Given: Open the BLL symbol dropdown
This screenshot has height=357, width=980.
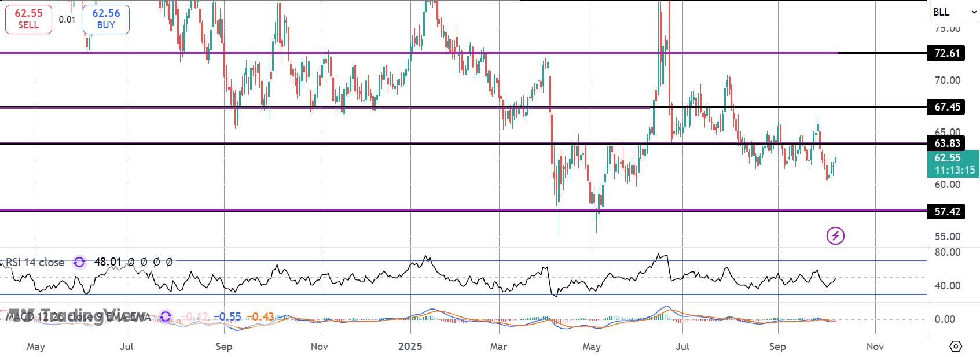Looking at the screenshot, I should coord(954,12).
